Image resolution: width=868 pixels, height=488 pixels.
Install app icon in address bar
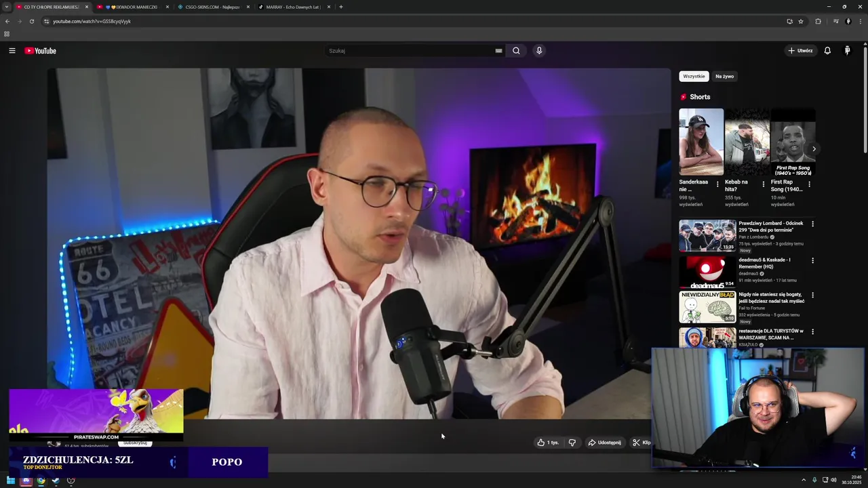pos(789,21)
